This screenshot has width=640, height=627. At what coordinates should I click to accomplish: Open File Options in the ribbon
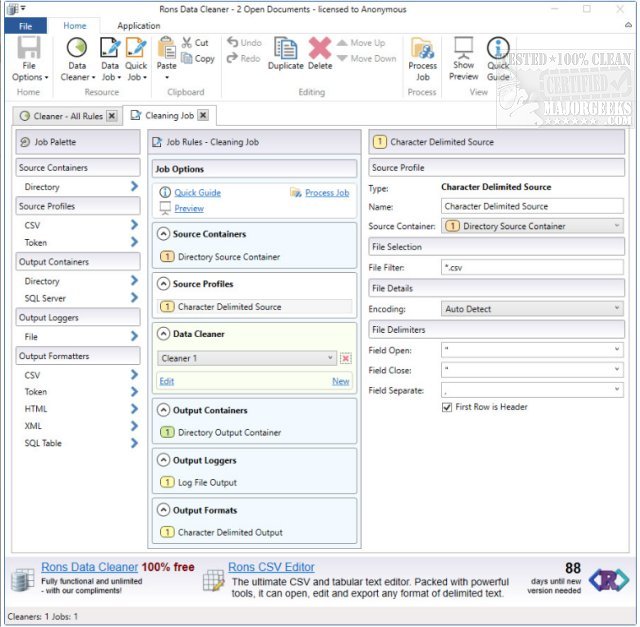click(29, 59)
